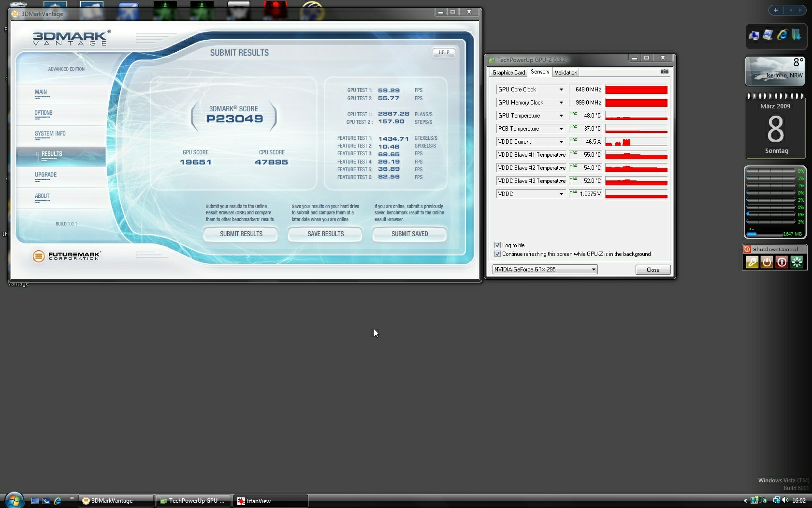Image resolution: width=812 pixels, height=508 pixels.
Task: Click the Show Desktop quick launch icon
Action: pos(35,501)
